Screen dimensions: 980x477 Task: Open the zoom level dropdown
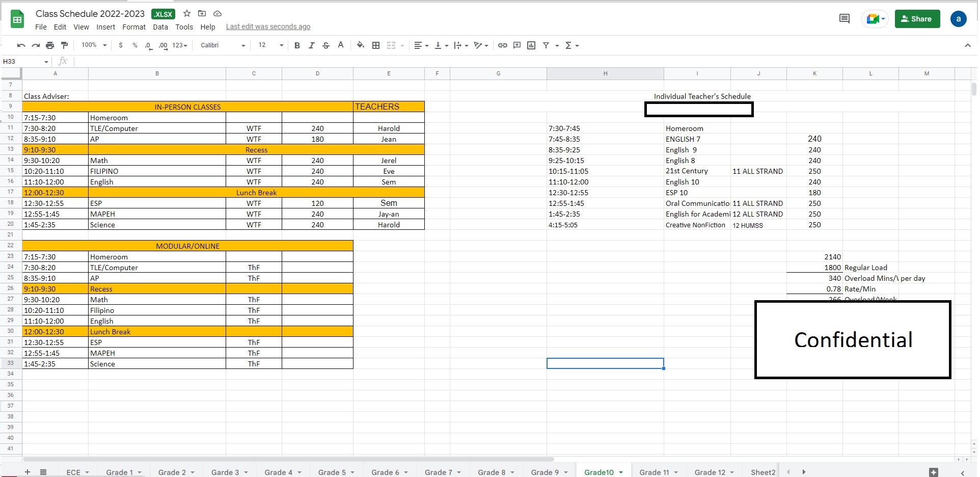coord(94,45)
